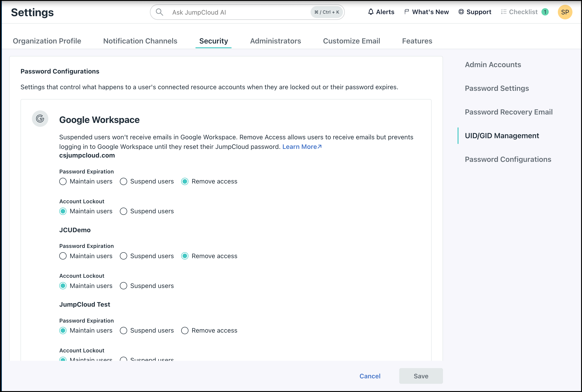This screenshot has height=392, width=582.
Task: Click the Google Workspace logo icon
Action: coord(40,119)
